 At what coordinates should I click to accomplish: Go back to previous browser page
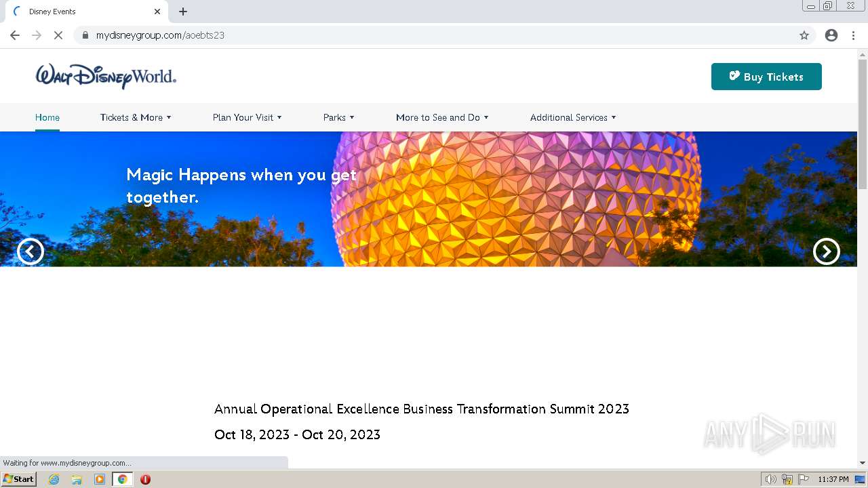[x=15, y=35]
